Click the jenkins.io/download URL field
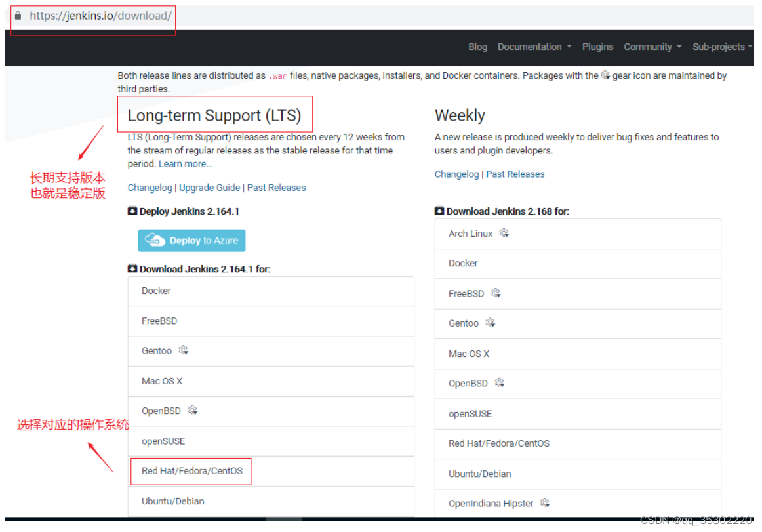Screen dimensions: 762x532 [x=100, y=16]
